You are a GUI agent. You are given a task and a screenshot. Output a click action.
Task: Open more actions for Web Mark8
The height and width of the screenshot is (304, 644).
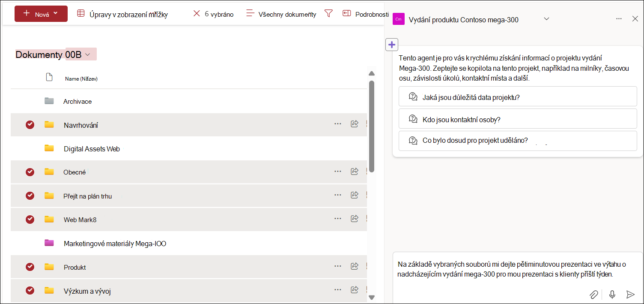pyautogui.click(x=338, y=218)
